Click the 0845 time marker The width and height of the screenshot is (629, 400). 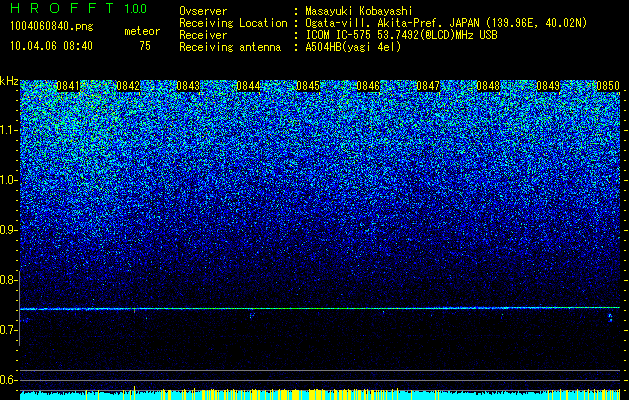(308, 86)
